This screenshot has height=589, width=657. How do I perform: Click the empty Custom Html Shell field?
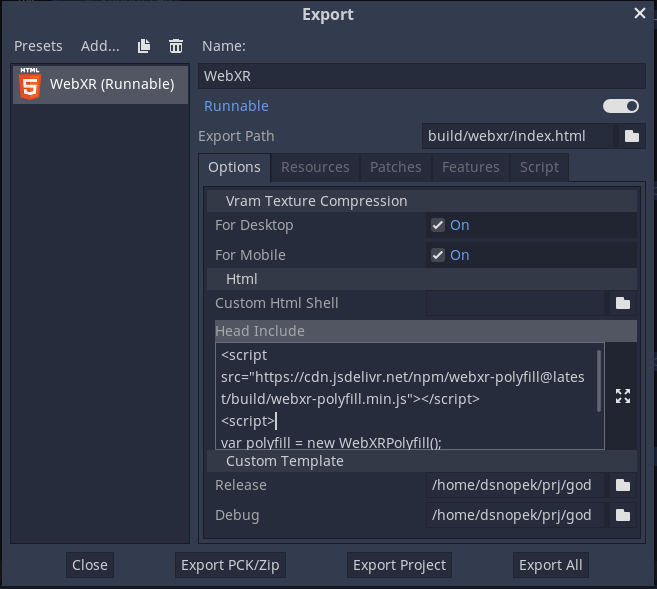(x=515, y=303)
